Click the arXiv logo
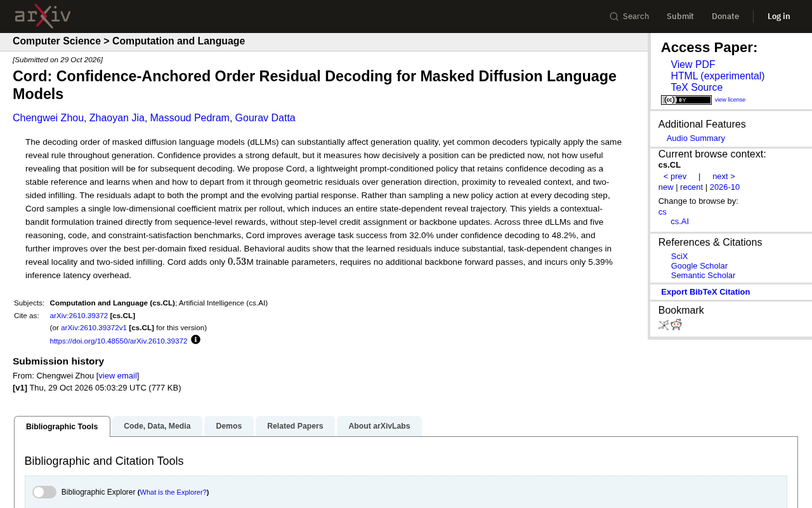The width and height of the screenshot is (812, 508). click(43, 16)
